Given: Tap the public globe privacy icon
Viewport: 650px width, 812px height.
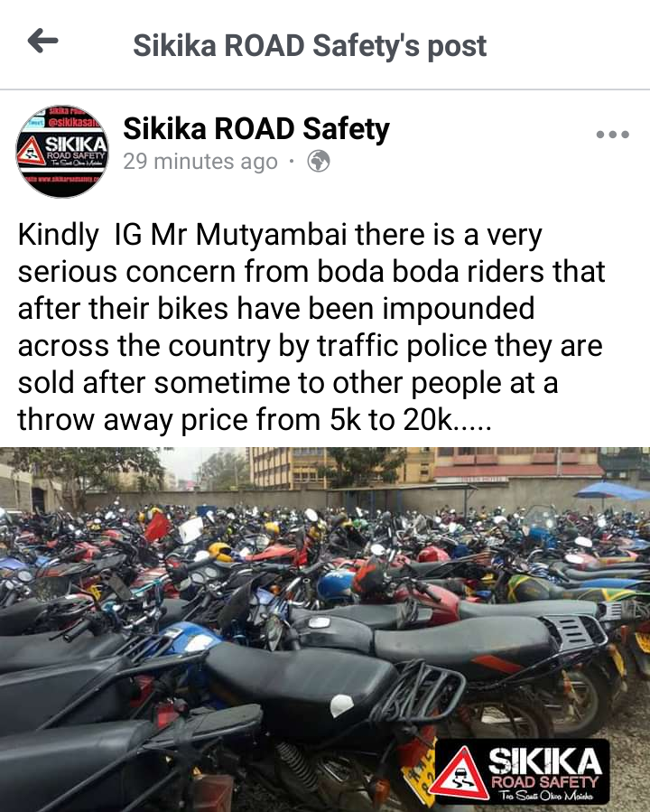Looking at the screenshot, I should (319, 161).
